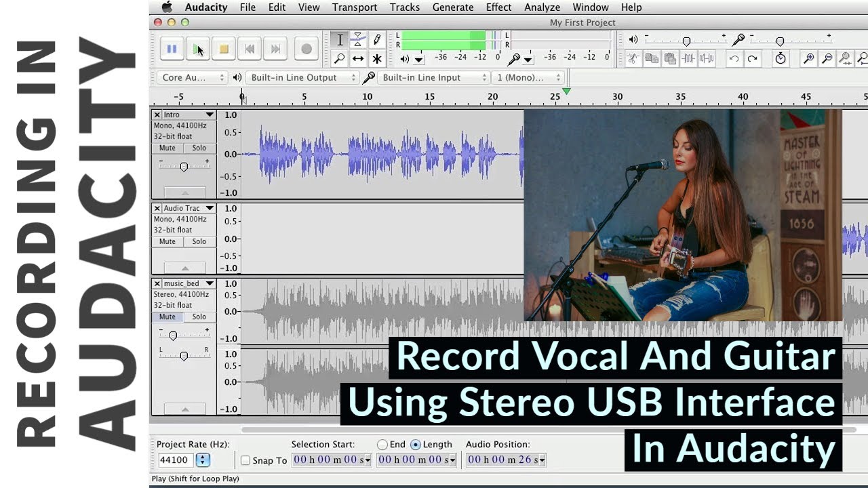Adjust the output volume slider
Screen dimensions: 868x488
(685, 41)
